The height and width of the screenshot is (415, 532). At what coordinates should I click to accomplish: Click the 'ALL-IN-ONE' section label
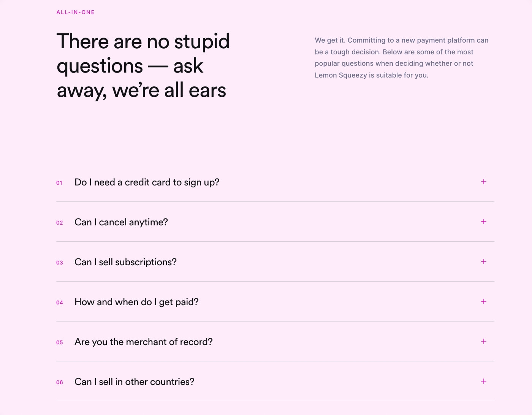click(75, 12)
